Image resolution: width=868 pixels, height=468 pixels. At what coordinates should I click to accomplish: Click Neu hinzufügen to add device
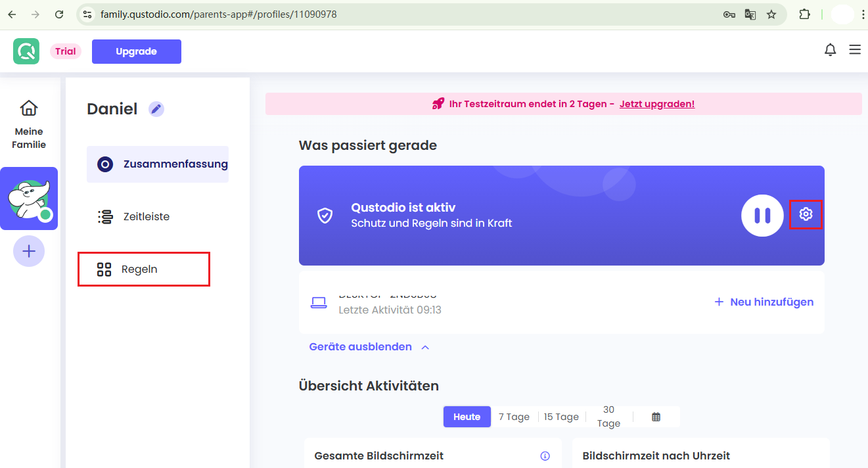pos(764,302)
